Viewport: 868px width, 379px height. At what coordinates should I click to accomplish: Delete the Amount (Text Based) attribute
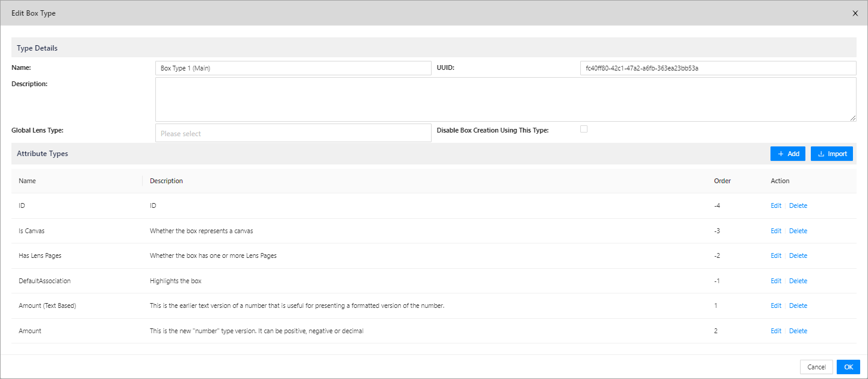point(798,305)
